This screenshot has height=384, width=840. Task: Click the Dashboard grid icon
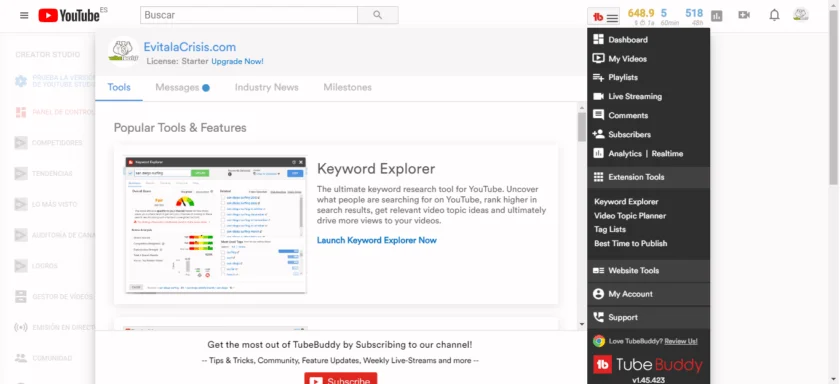pyautogui.click(x=598, y=40)
